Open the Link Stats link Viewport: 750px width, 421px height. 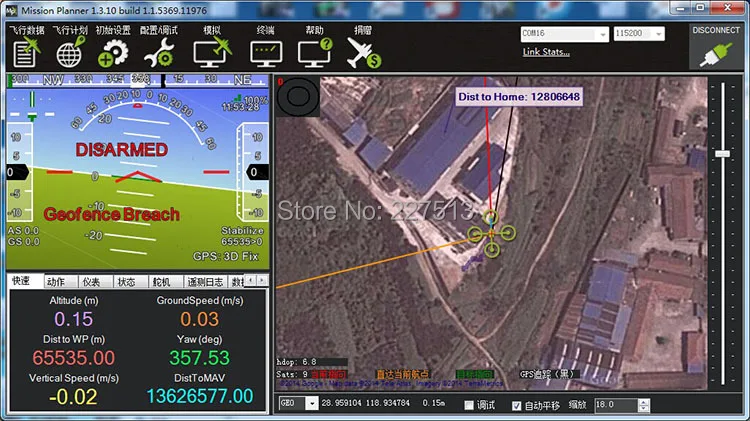click(546, 52)
